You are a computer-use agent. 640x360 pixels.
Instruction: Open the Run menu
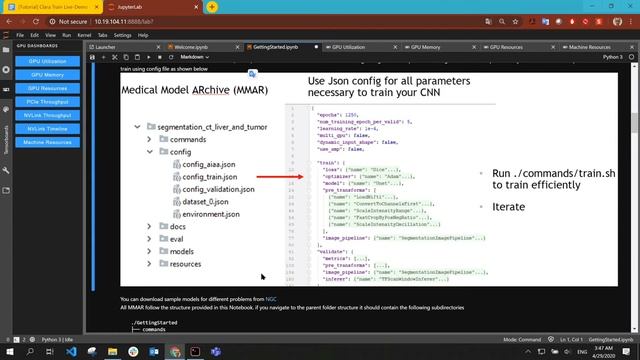tap(67, 36)
